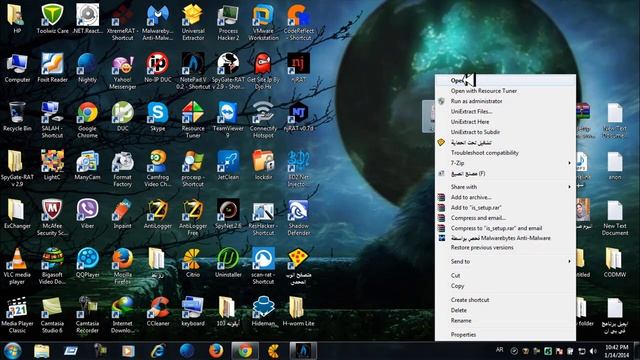Screen dimensions: 640x360
Task: Open File Explorer from taskbar
Action: click(x=42, y=351)
